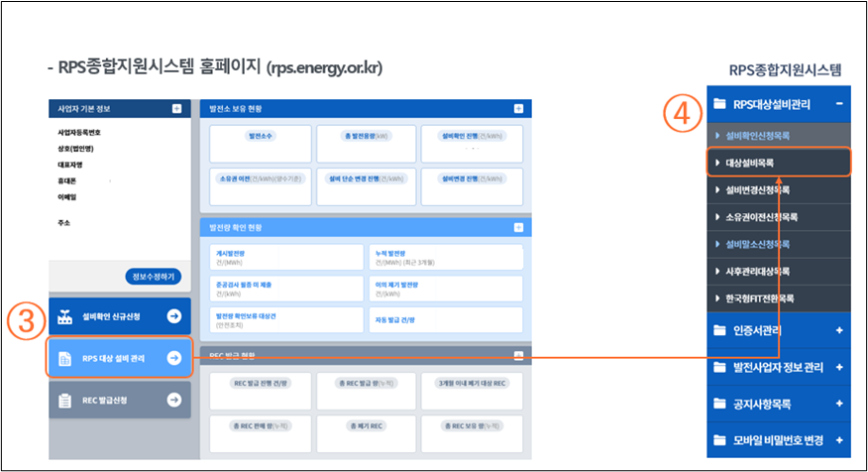Click the 정보수정하기 button

[x=154, y=277]
